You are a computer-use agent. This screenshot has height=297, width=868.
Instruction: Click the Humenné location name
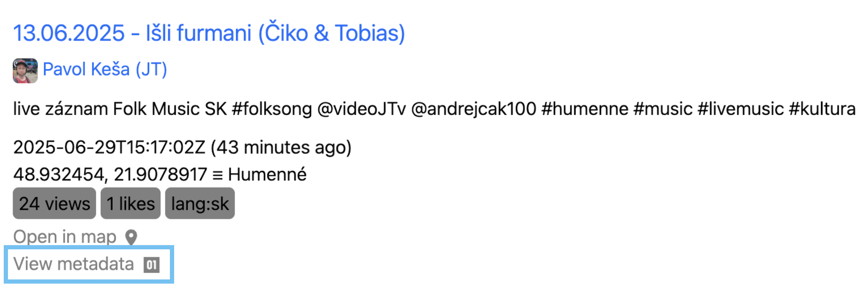point(267,175)
